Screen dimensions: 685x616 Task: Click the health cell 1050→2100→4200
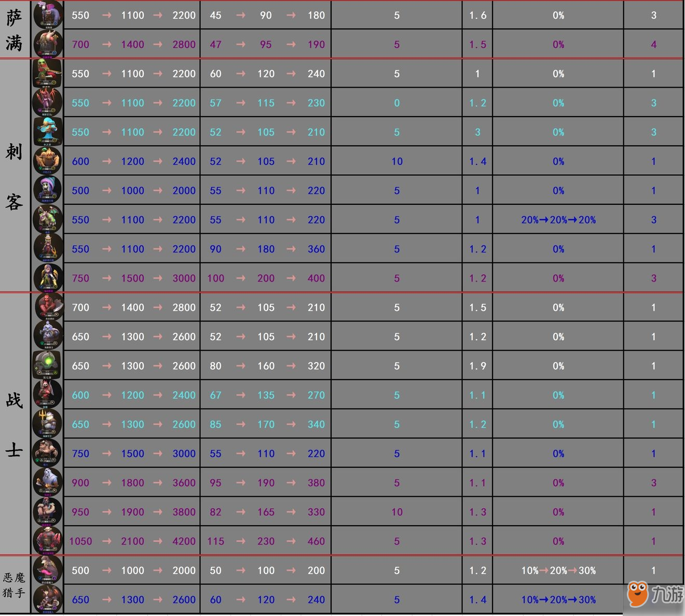(132, 541)
